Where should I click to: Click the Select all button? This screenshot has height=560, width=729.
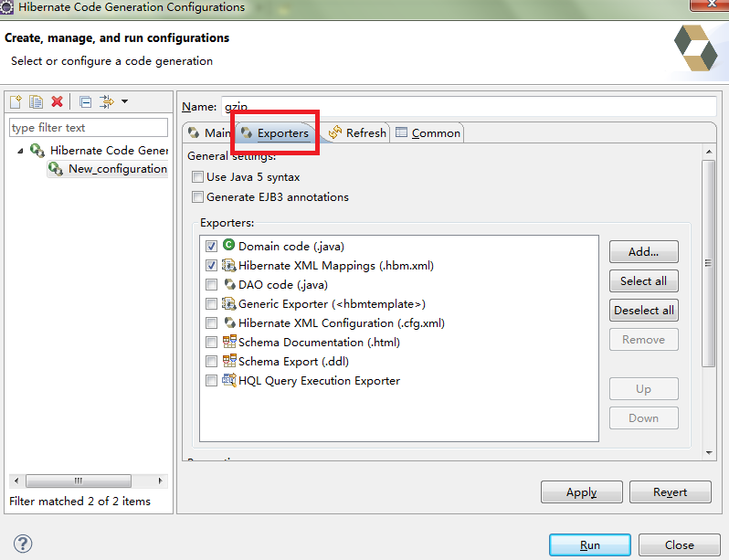pos(643,281)
